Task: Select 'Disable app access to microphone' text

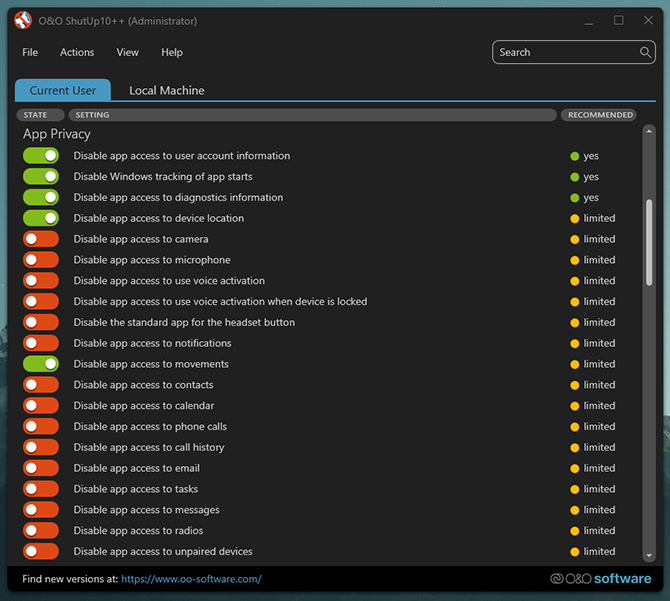Action: click(152, 260)
